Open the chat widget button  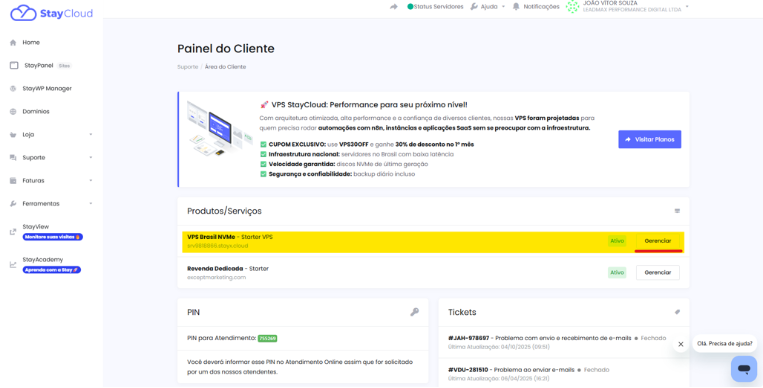744,369
